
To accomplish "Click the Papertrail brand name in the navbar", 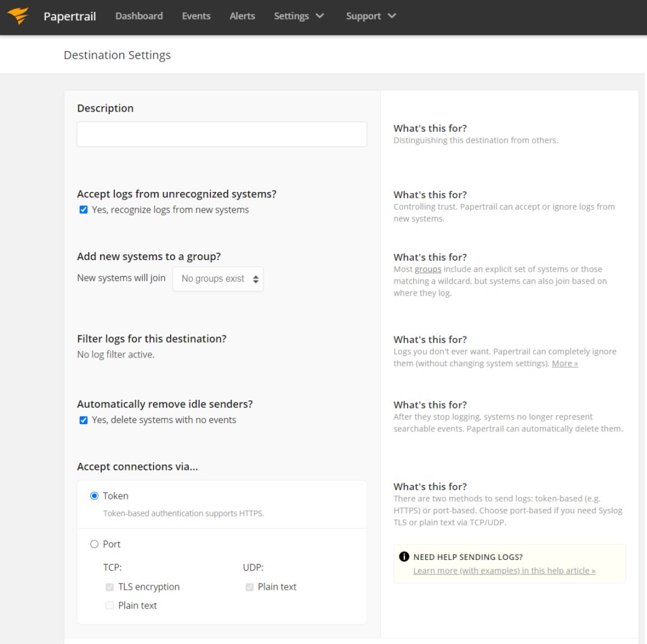I will pos(70,16).
